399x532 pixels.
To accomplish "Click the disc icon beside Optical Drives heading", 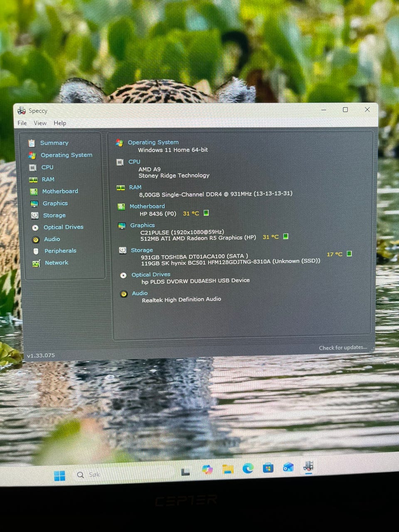I will point(123,275).
